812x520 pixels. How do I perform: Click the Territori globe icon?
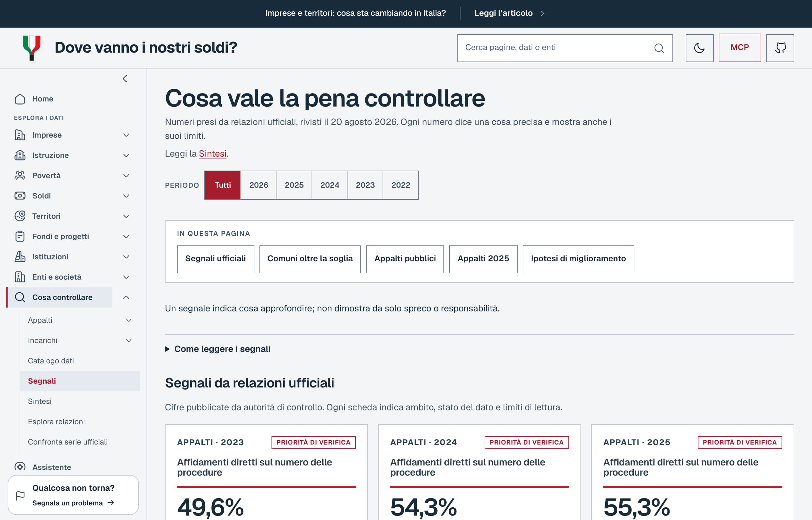point(20,216)
